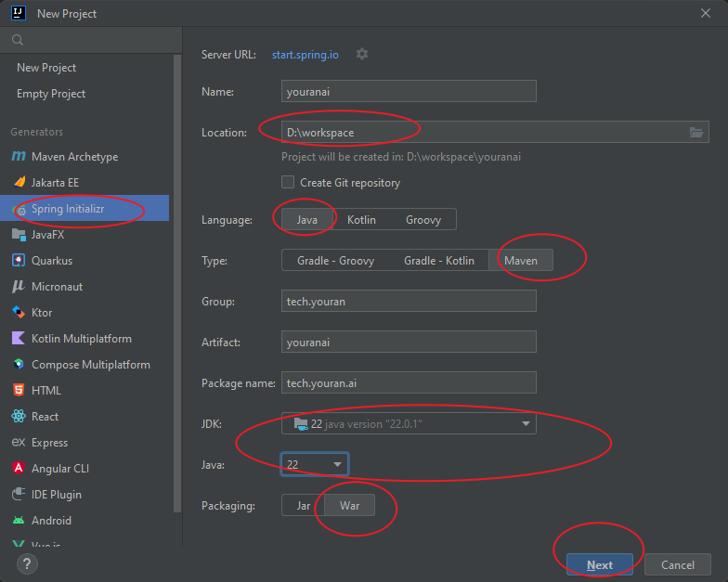
Task: Click 'Project will be created in' text
Action: pos(401,157)
